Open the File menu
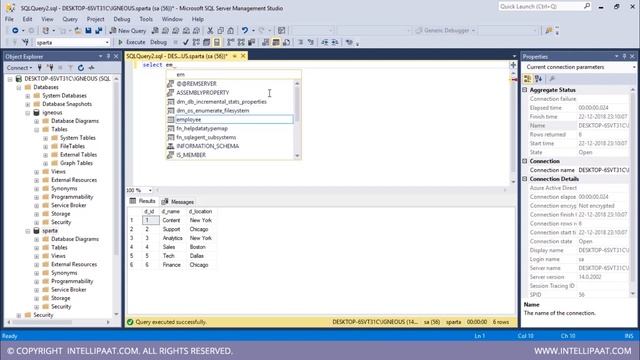This screenshot has height=360, width=640. pos(9,19)
